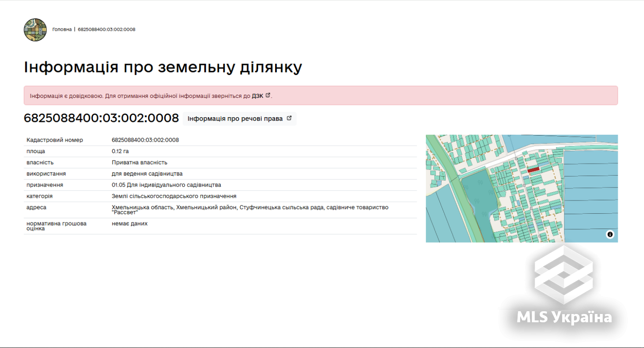Click breadcrumb cadastral number 6825088400:03:002:0008
The width and height of the screenshot is (644, 348).
pos(107,29)
